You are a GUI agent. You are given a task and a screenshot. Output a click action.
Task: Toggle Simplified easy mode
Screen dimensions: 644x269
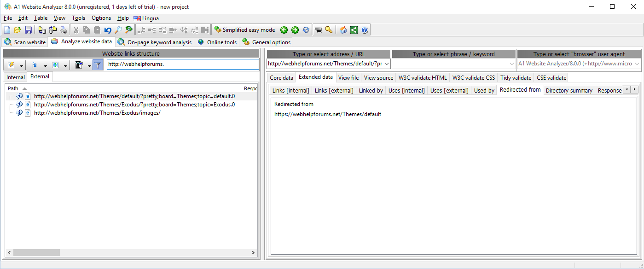coord(244,30)
